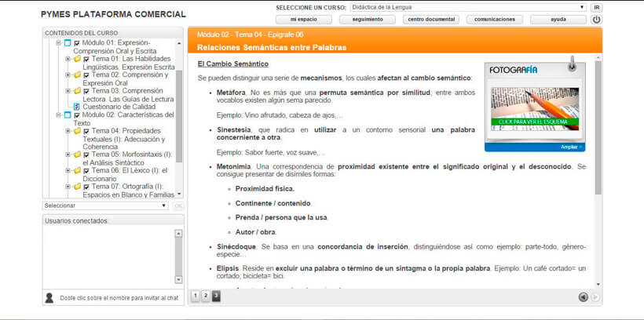Expand the Tema 03 tree node
The height and width of the screenshot is (320, 644).
point(68,91)
